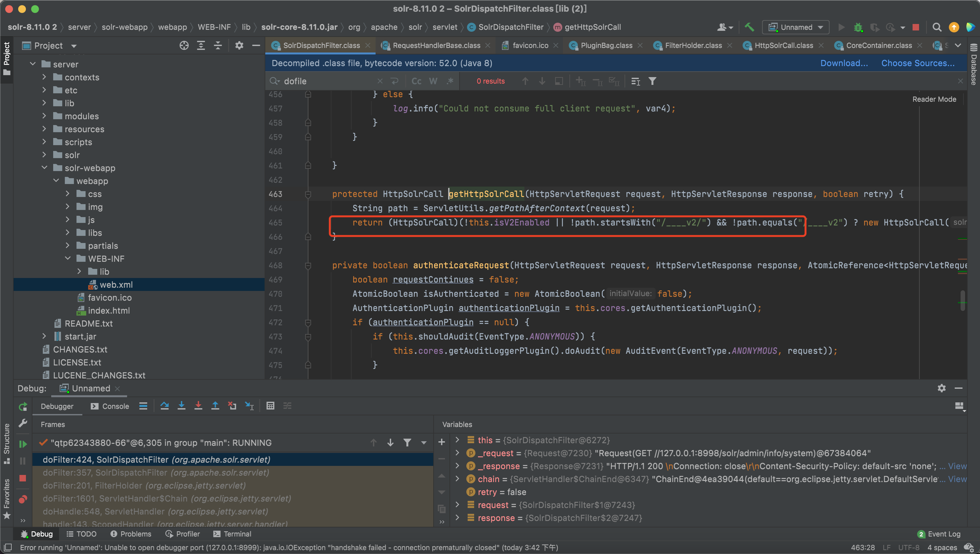Open Project view dropdown arrow
The image size is (980, 554).
click(74, 46)
